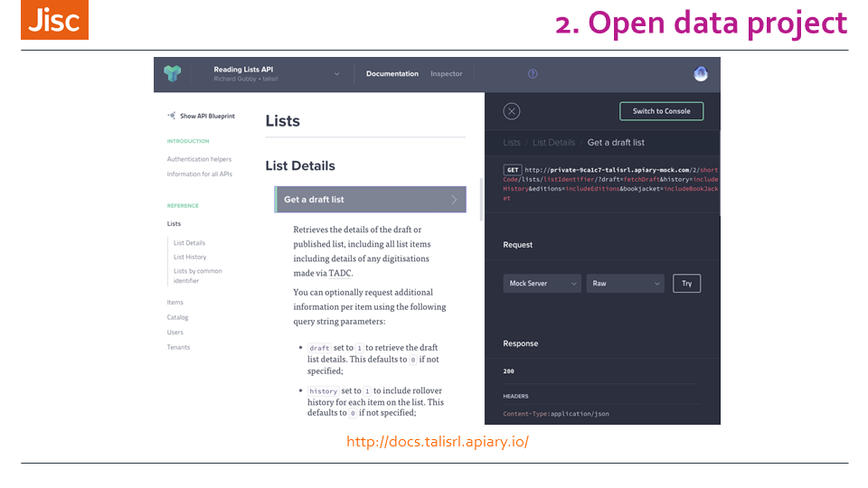This screenshot has width=868, height=488.
Task: Click the Apiary logo icon
Action: click(x=173, y=74)
